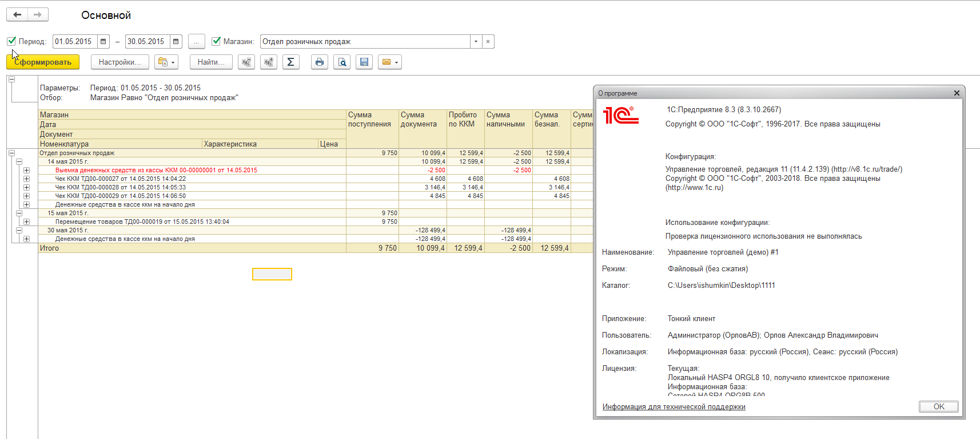Screen dimensions: 980x439
Task: Go back with the left arrow button
Action: pos(17,14)
